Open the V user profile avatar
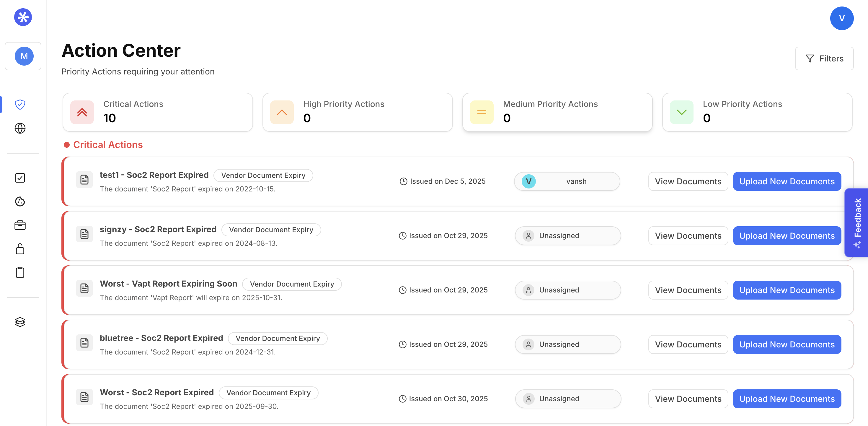 [x=841, y=18]
